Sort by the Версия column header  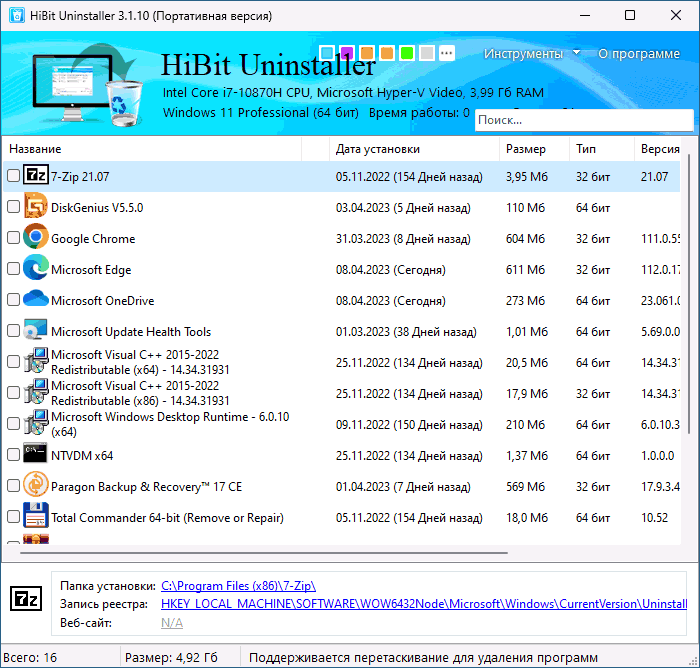point(660,149)
